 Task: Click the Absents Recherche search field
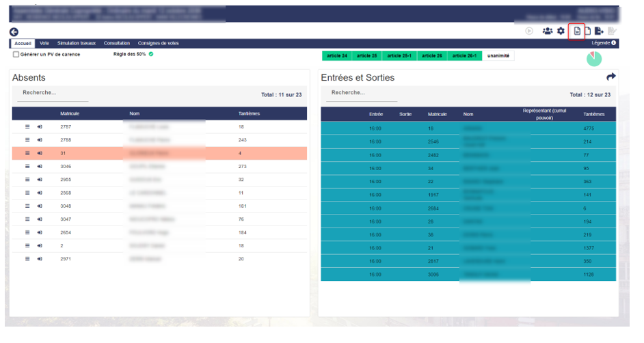[55, 93]
